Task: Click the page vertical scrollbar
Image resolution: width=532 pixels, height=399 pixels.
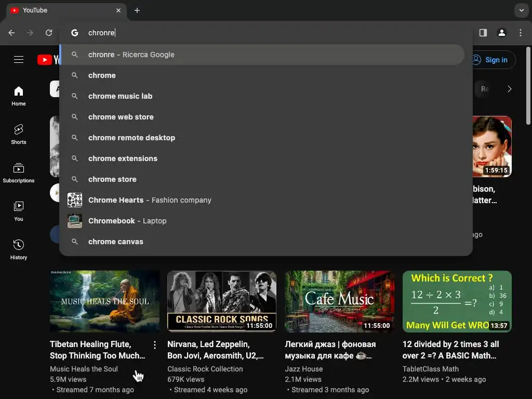Action: point(528,86)
